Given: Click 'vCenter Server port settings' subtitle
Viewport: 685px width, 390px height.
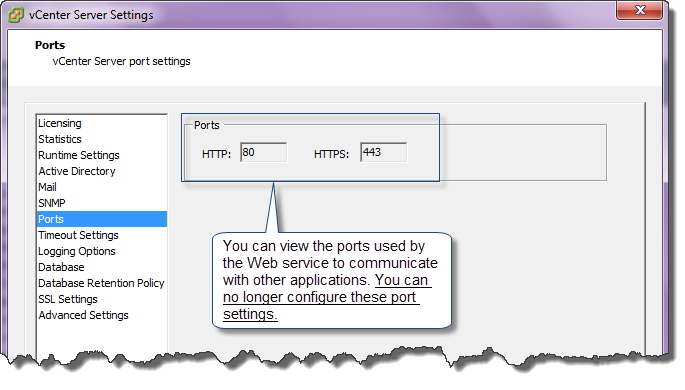Looking at the screenshot, I should click(121, 62).
